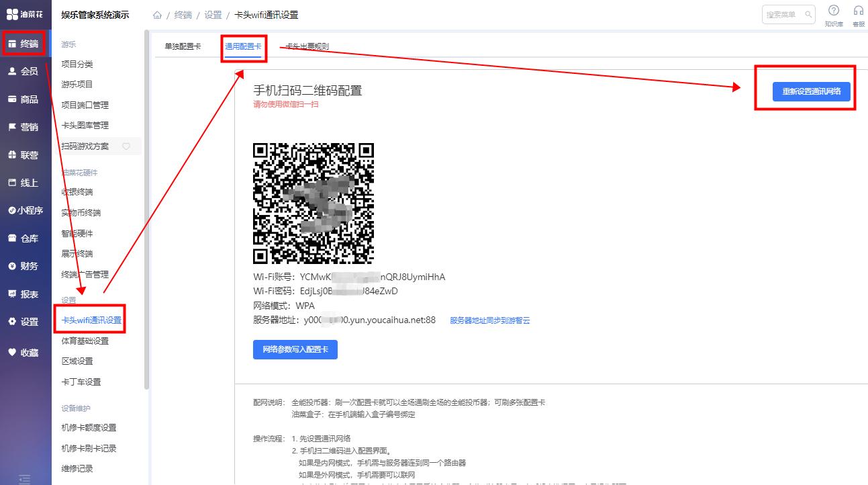Click 终端 in the breadcrumb
Viewport: 868px width, 485px height.
coord(183,15)
